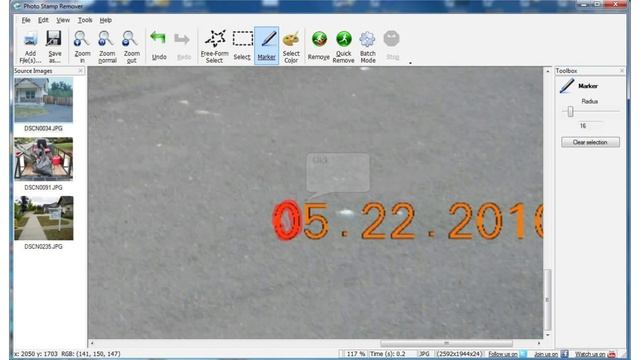Open the File menu
Image resolution: width=640 pixels, height=360 pixels.
point(26,20)
